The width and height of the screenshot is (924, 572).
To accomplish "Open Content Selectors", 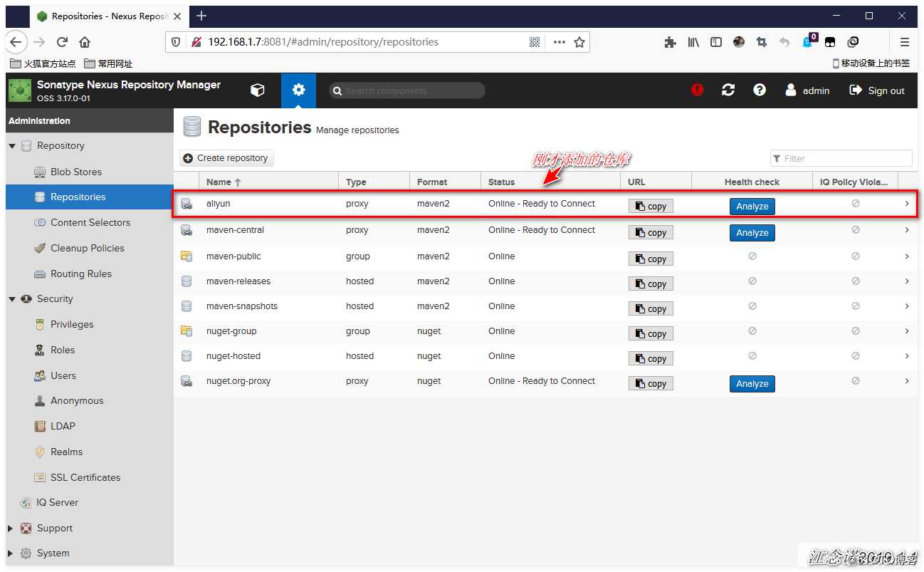I will click(90, 222).
